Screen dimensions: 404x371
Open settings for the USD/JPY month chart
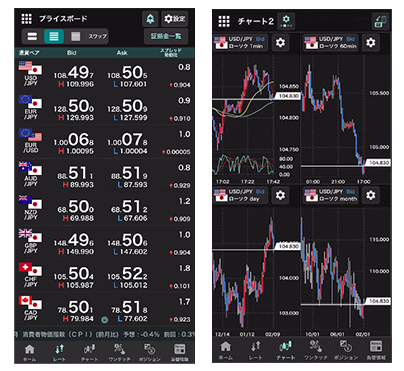(371, 195)
